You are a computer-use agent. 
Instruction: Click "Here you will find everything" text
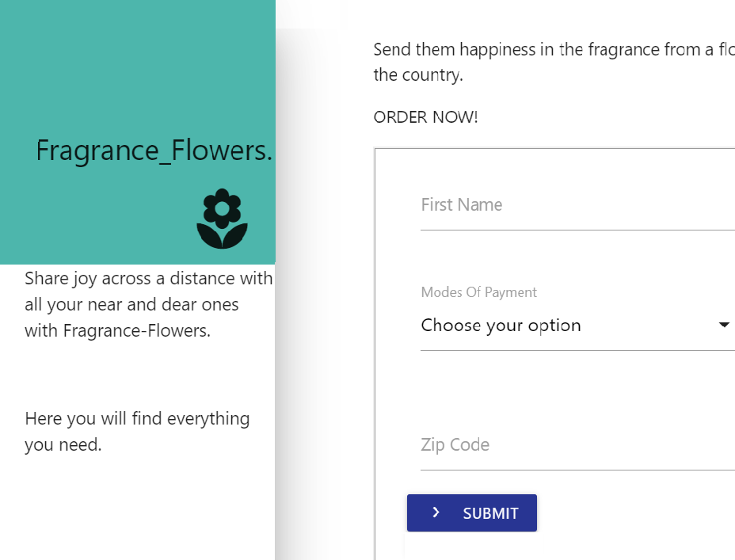(x=137, y=418)
